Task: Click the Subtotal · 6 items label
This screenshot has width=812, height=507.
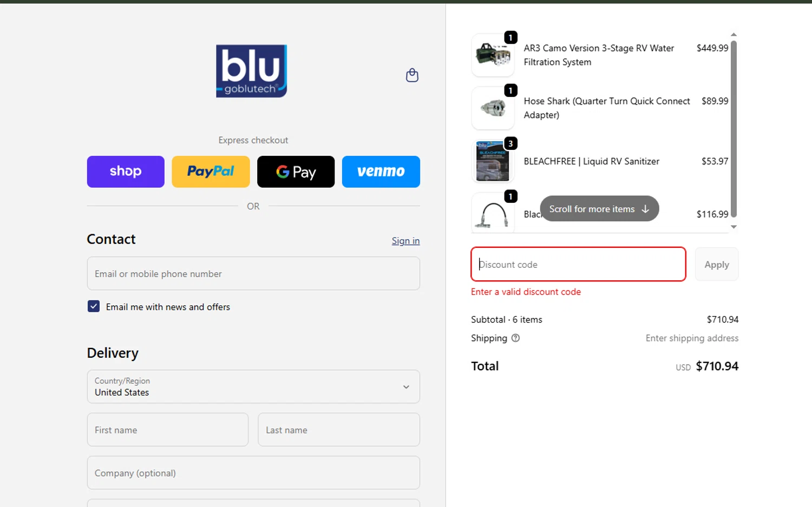Action: 506,319
